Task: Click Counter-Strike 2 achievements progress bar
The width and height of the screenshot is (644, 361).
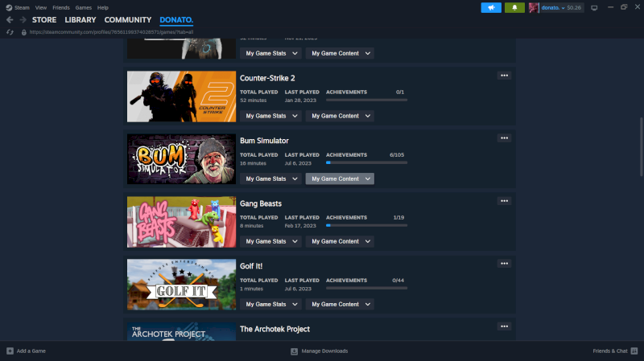Action: [x=367, y=100]
